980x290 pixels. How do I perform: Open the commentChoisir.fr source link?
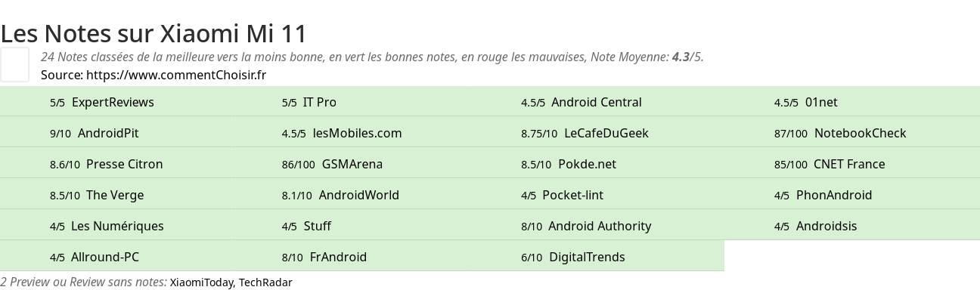[x=176, y=75]
